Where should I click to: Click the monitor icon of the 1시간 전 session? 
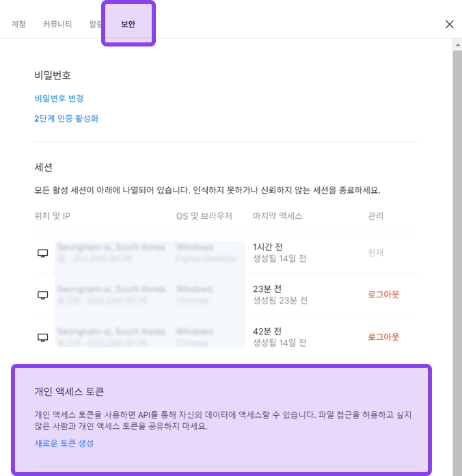(43, 253)
